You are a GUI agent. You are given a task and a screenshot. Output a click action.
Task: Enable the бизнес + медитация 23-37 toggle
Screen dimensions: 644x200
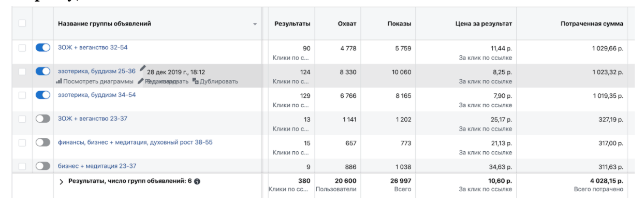43,166
